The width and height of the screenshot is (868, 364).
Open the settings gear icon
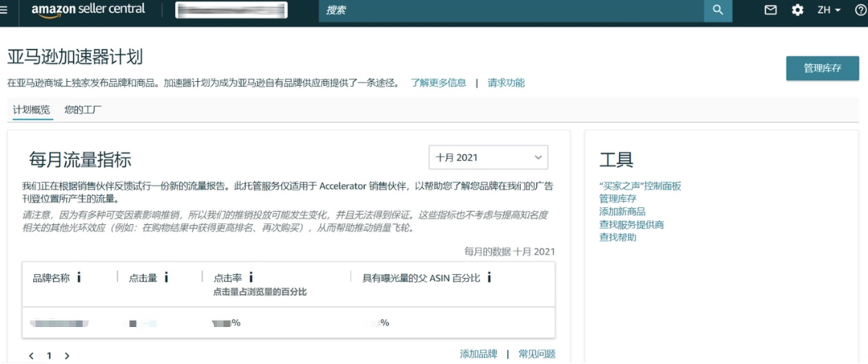[797, 10]
